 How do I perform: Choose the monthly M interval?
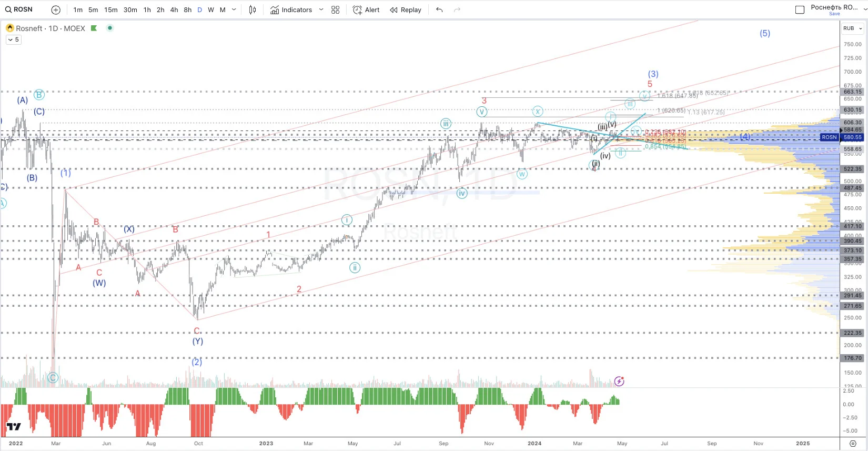(x=223, y=9)
